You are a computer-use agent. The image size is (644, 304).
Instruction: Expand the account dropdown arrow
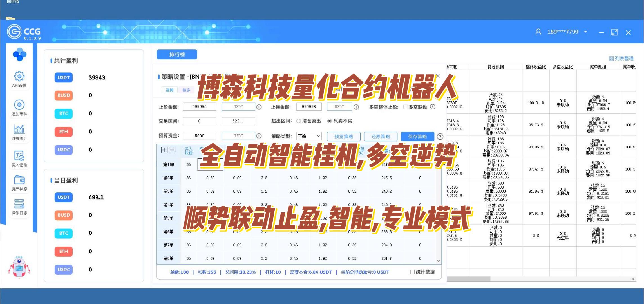(585, 32)
